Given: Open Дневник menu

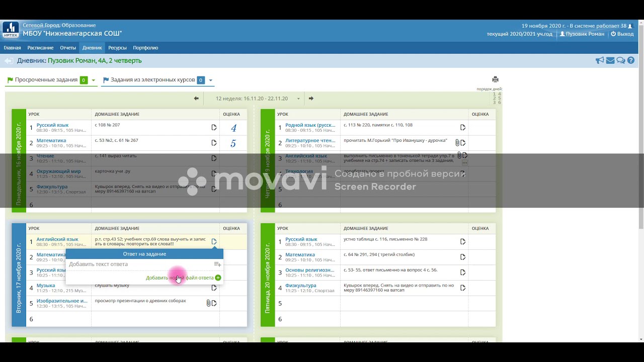Looking at the screenshot, I should 92,48.
